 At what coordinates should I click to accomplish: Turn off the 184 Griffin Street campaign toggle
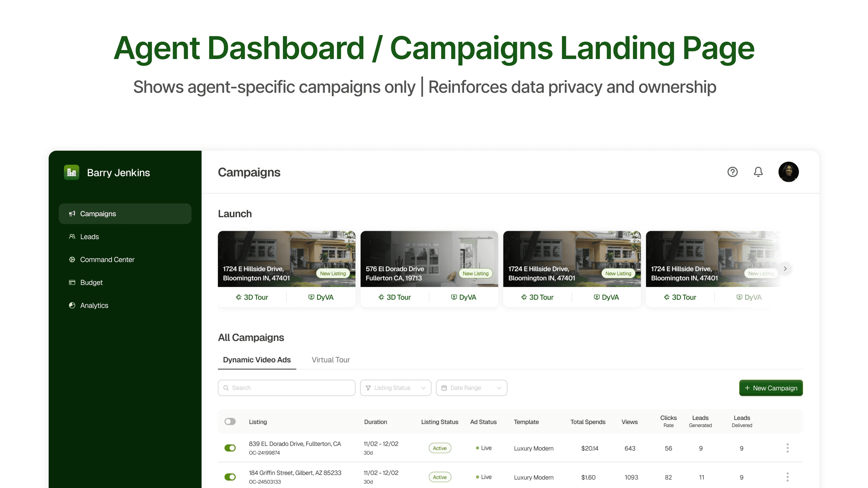point(230,477)
